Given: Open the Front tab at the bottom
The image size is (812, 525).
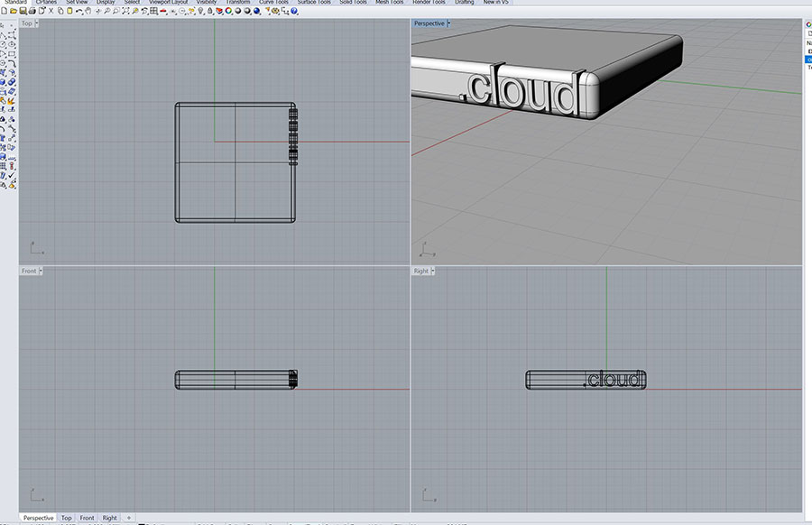Looking at the screenshot, I should pyautogui.click(x=87, y=518).
